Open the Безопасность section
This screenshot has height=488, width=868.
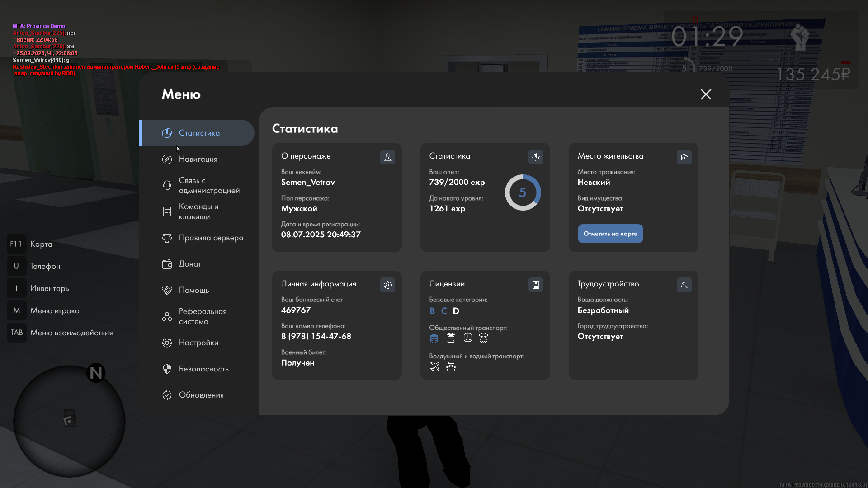point(203,369)
